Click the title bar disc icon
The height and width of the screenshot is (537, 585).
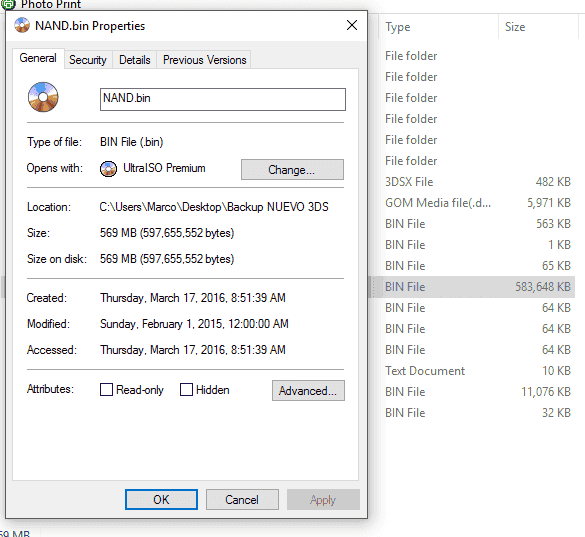22,25
